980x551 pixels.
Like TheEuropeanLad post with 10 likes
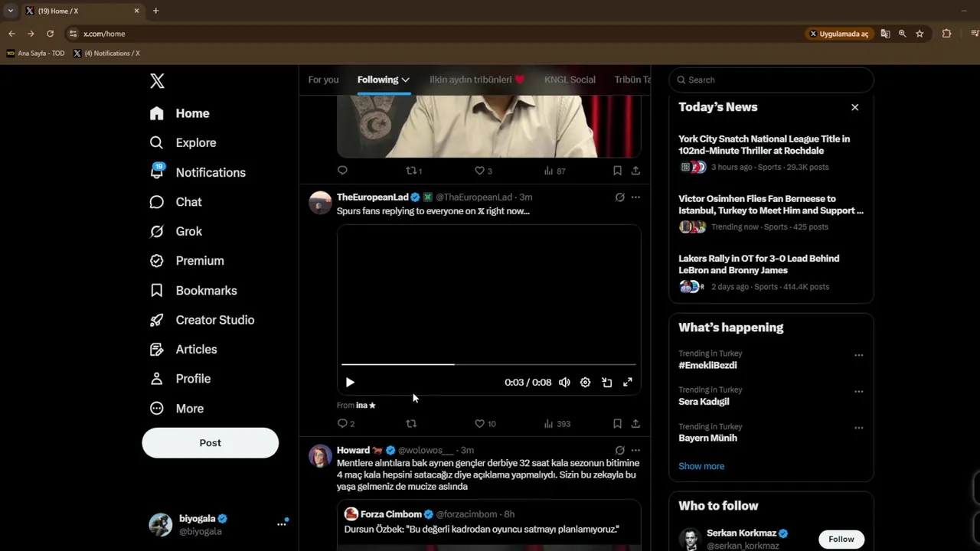coord(485,424)
